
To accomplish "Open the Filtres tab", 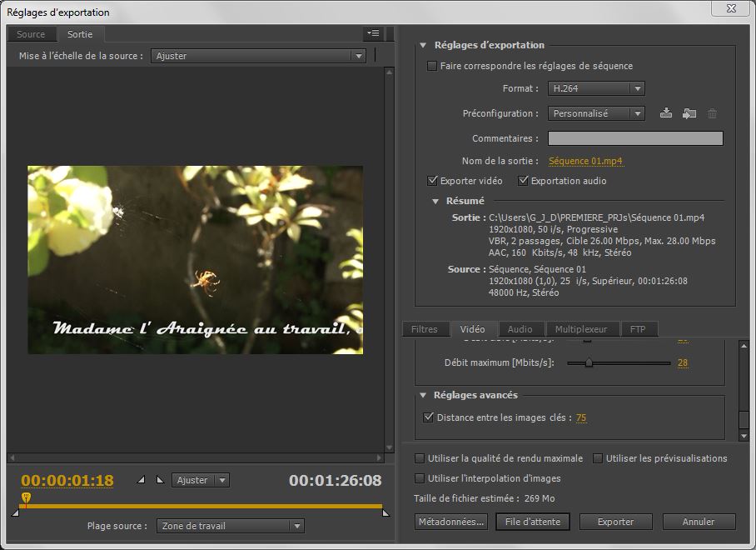I will (425, 329).
